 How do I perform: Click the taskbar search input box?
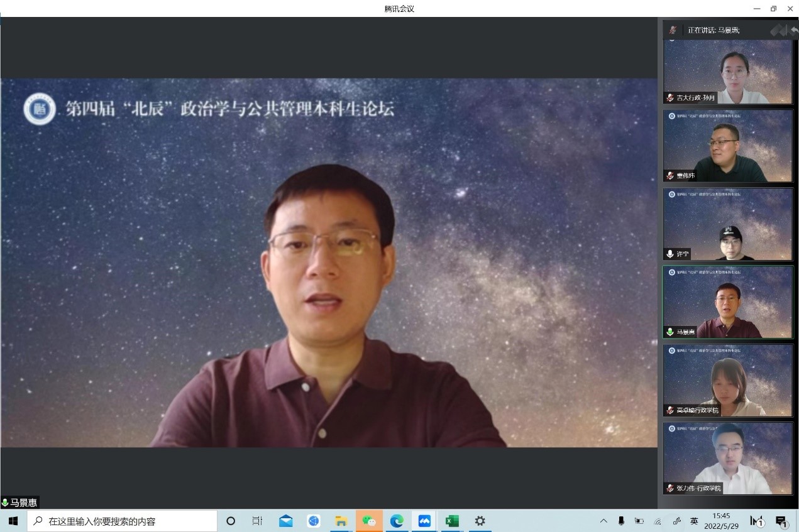pos(123,521)
